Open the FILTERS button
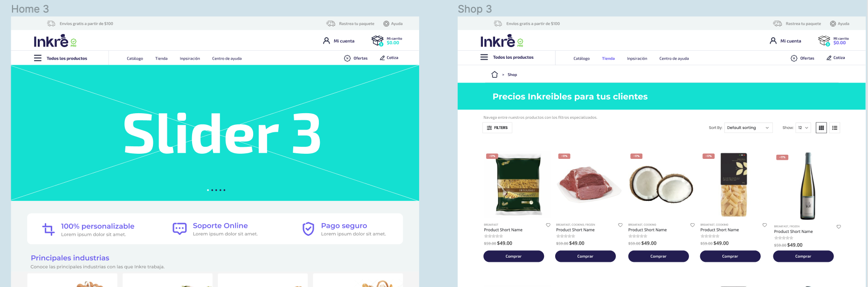This screenshot has width=868, height=287. [x=497, y=128]
